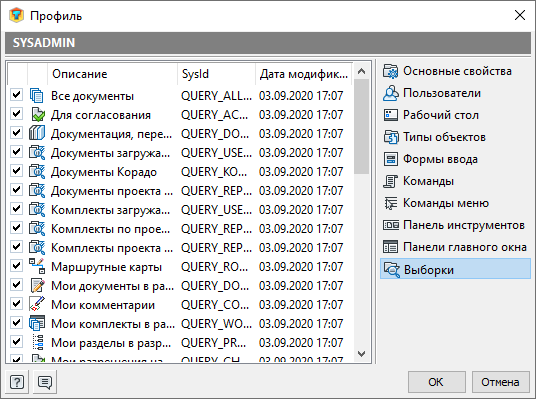The height and width of the screenshot is (399, 536).
Task: Click the comment speech bubble icon
Action: click(45, 382)
